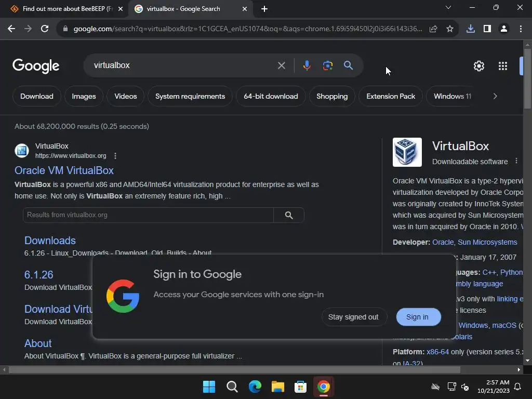Open Microsoft Store from taskbar

(x=300, y=387)
